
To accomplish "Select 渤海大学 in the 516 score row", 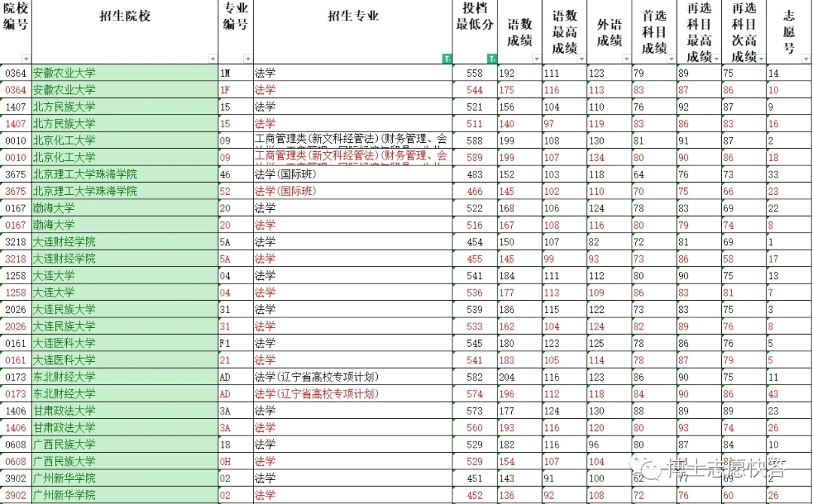I will [125, 225].
